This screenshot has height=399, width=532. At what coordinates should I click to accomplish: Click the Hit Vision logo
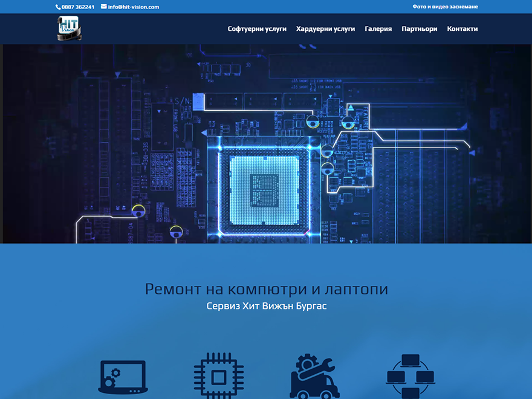[x=69, y=28]
